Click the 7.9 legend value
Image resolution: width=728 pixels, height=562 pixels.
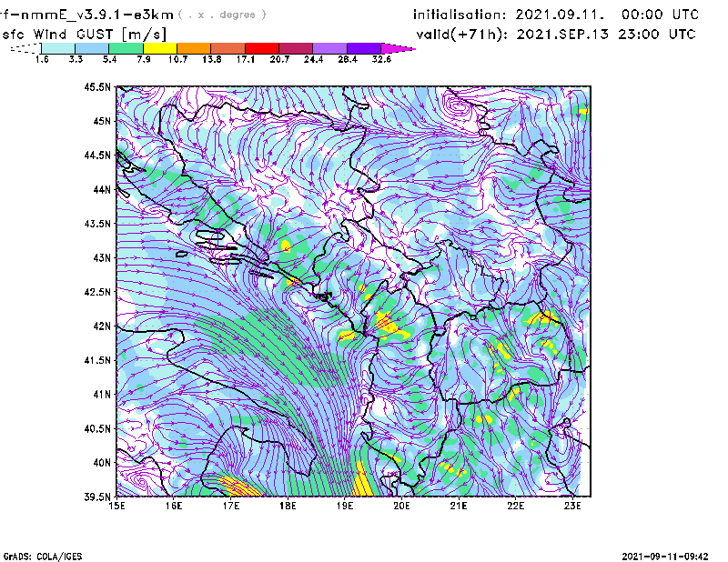(144, 59)
